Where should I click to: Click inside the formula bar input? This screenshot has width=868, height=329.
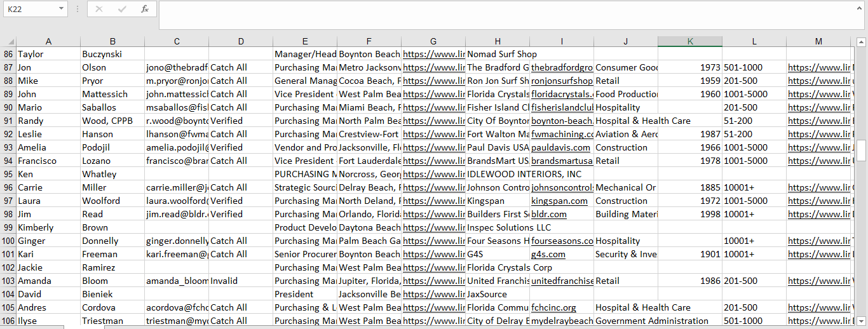pos(506,15)
